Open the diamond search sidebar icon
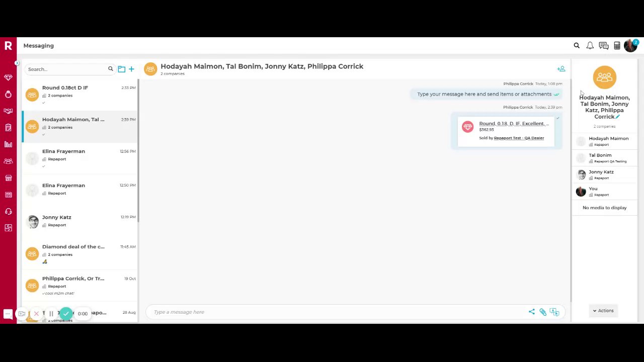 [8, 77]
